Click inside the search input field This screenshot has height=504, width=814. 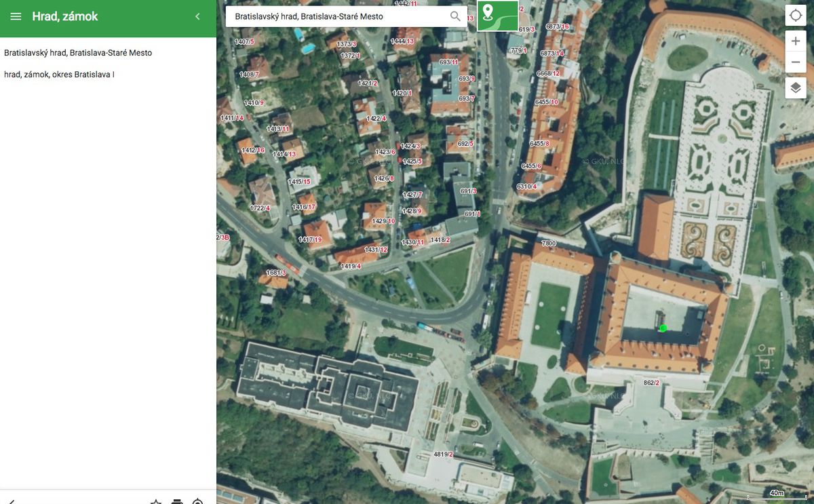click(x=332, y=16)
